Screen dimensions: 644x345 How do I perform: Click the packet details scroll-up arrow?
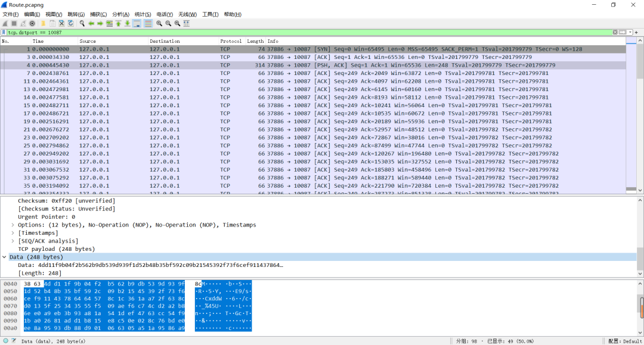pyautogui.click(x=640, y=200)
